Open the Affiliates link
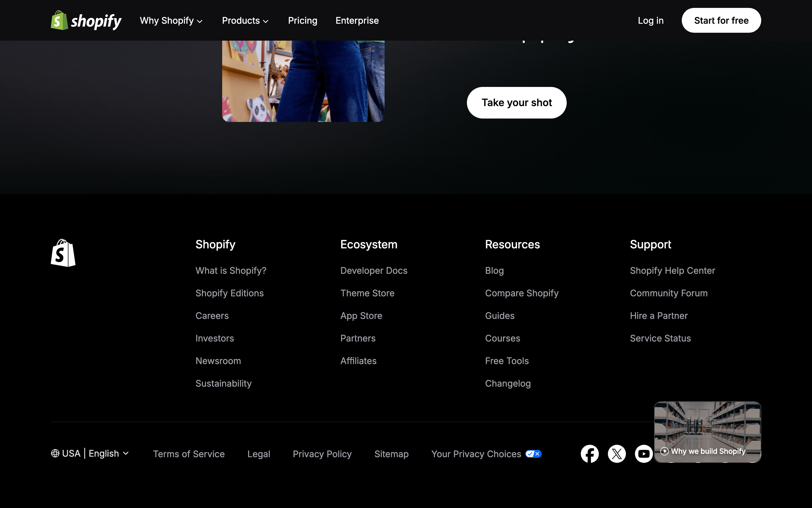The image size is (812, 508). click(358, 361)
